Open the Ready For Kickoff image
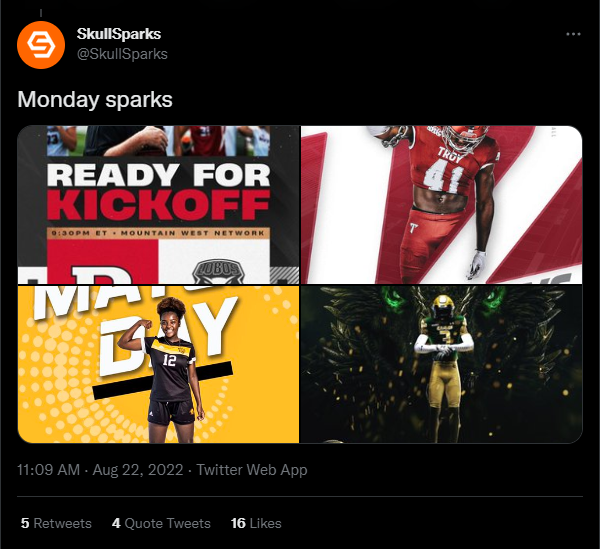The height and width of the screenshot is (549, 600). coord(158,205)
